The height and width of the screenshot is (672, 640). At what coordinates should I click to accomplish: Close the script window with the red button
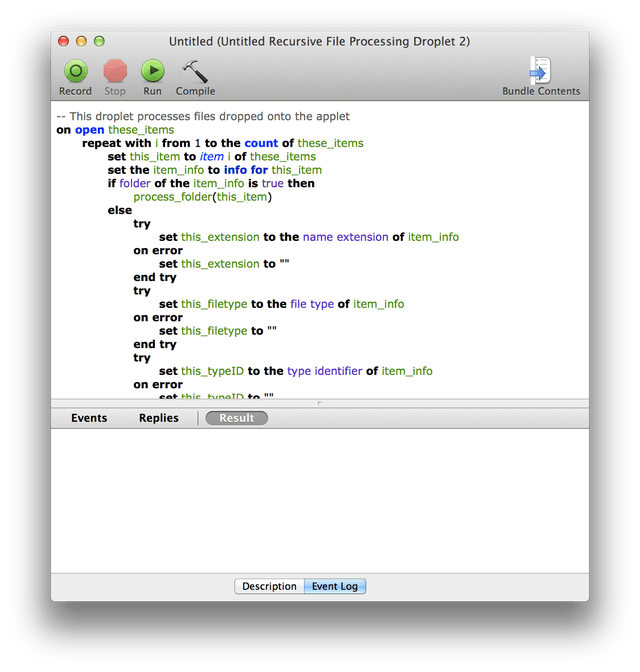click(x=64, y=41)
